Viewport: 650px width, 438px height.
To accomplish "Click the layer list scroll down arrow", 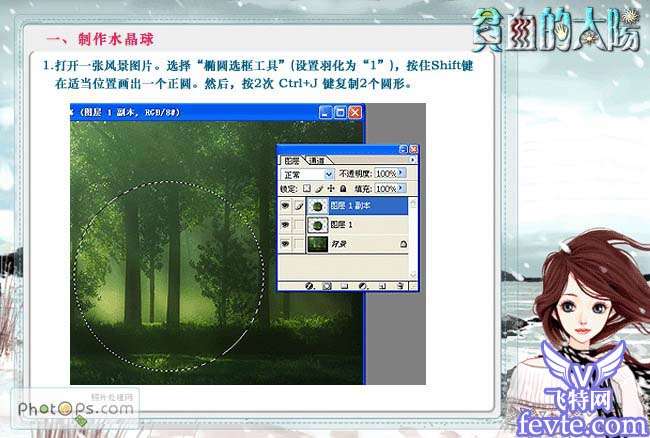I will (413, 275).
